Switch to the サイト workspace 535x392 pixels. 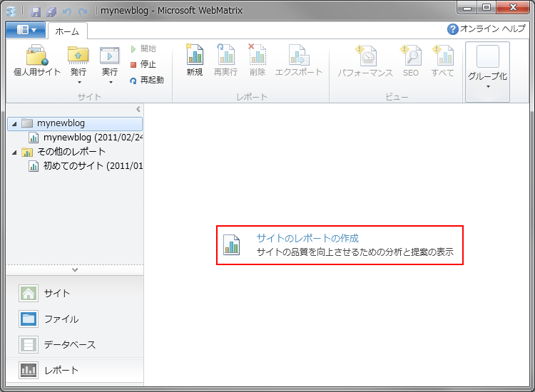(74, 293)
